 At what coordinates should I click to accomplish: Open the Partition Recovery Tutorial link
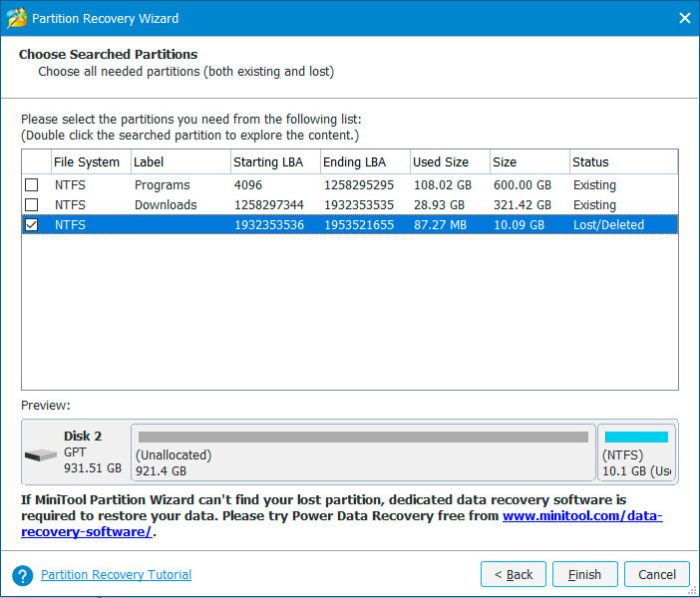click(x=116, y=575)
